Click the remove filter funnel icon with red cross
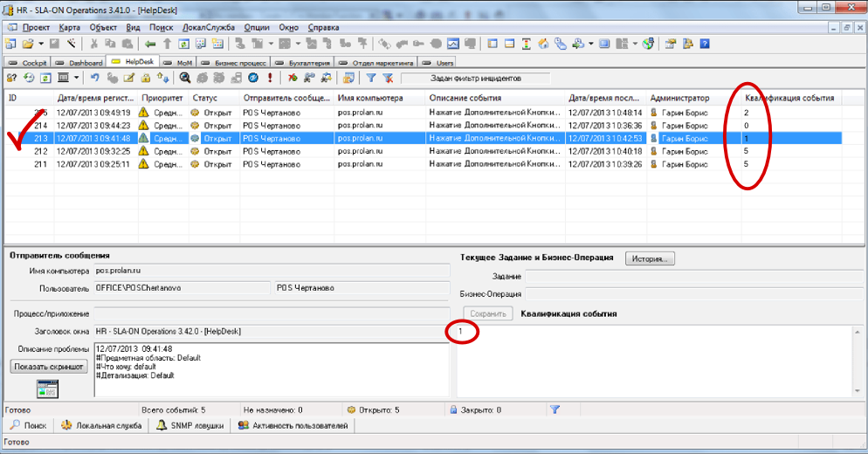The height and width of the screenshot is (454, 868). pyautogui.click(x=388, y=78)
